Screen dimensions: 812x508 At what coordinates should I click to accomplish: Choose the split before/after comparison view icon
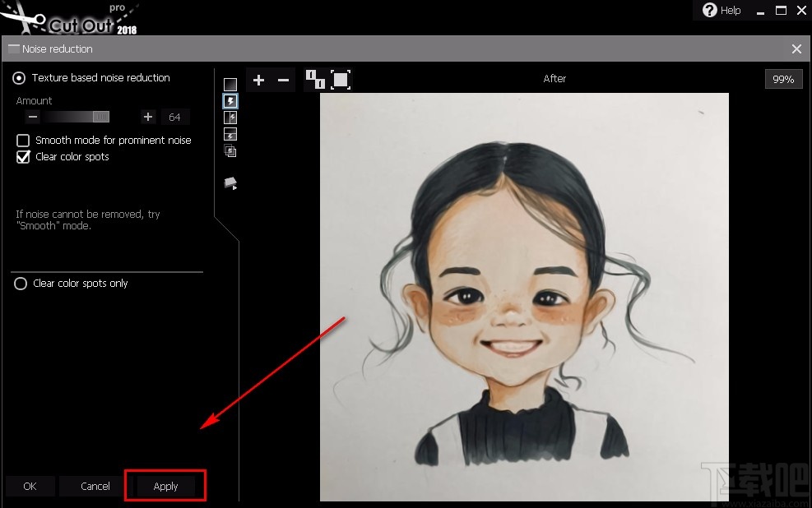click(230, 117)
